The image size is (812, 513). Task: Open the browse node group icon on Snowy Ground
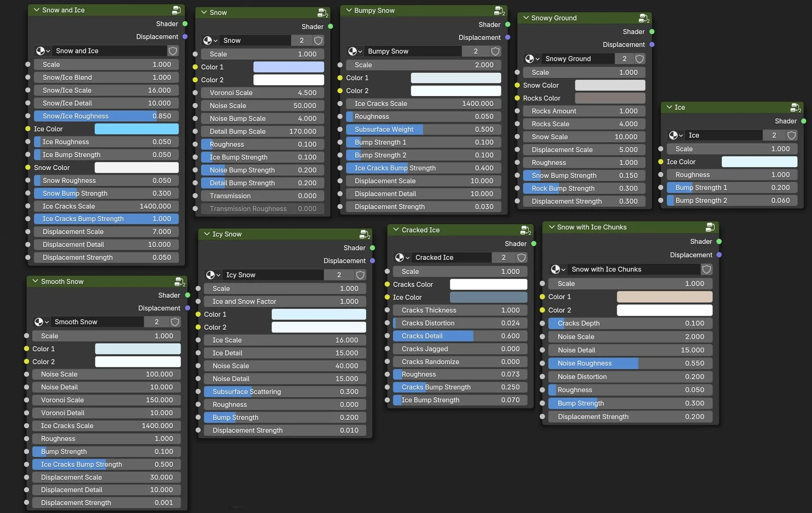(x=531, y=58)
